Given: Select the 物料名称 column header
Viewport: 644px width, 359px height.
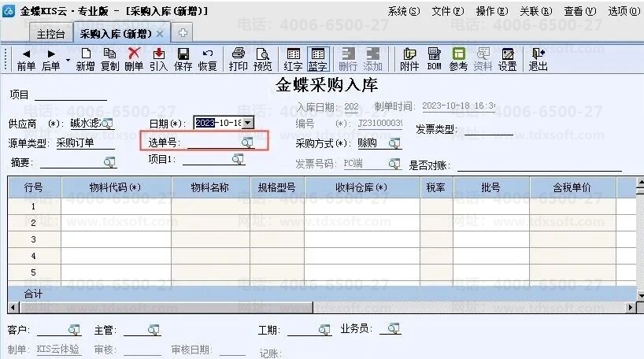Looking at the screenshot, I should click(210, 187).
